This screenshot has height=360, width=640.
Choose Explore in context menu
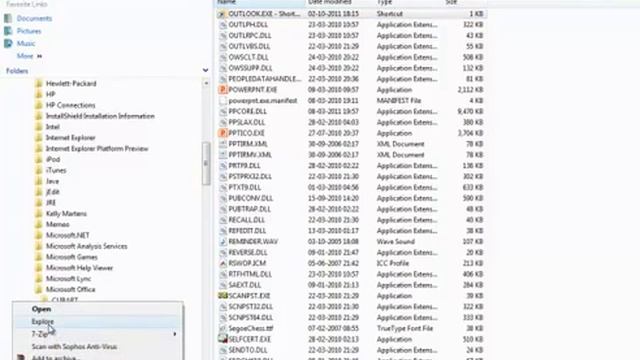[42, 322]
